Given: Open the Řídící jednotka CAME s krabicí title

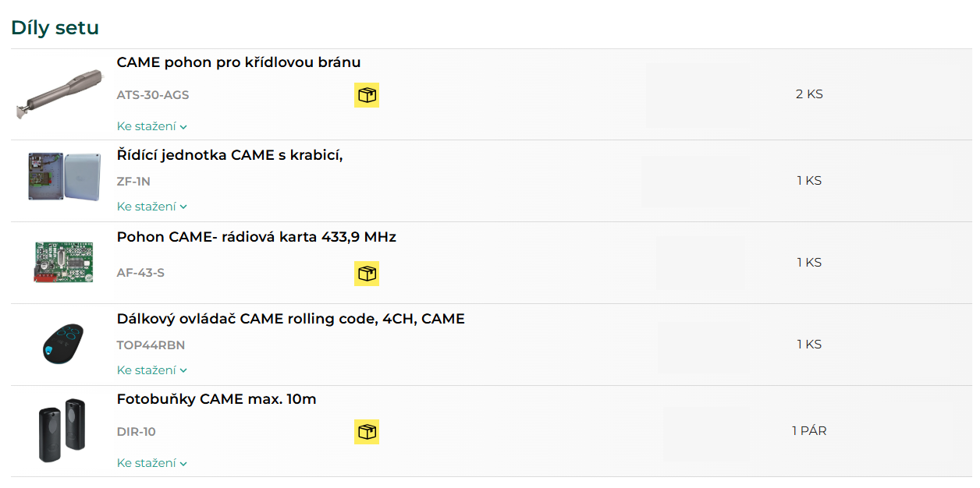Looking at the screenshot, I should tap(230, 155).
